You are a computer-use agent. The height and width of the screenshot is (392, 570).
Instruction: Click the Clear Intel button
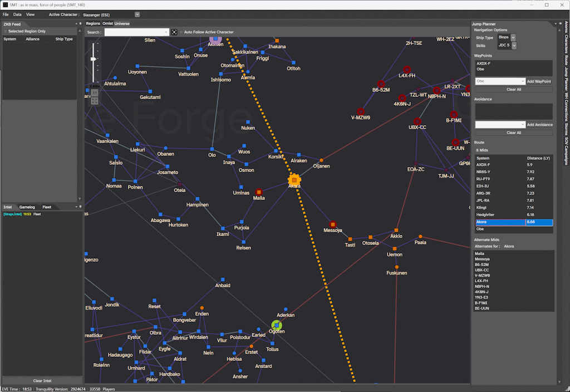pos(42,381)
